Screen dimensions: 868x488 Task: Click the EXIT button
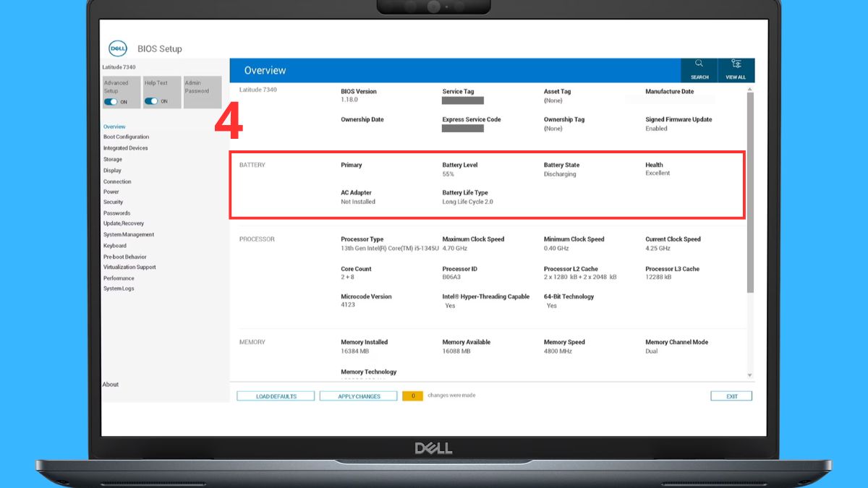click(732, 396)
